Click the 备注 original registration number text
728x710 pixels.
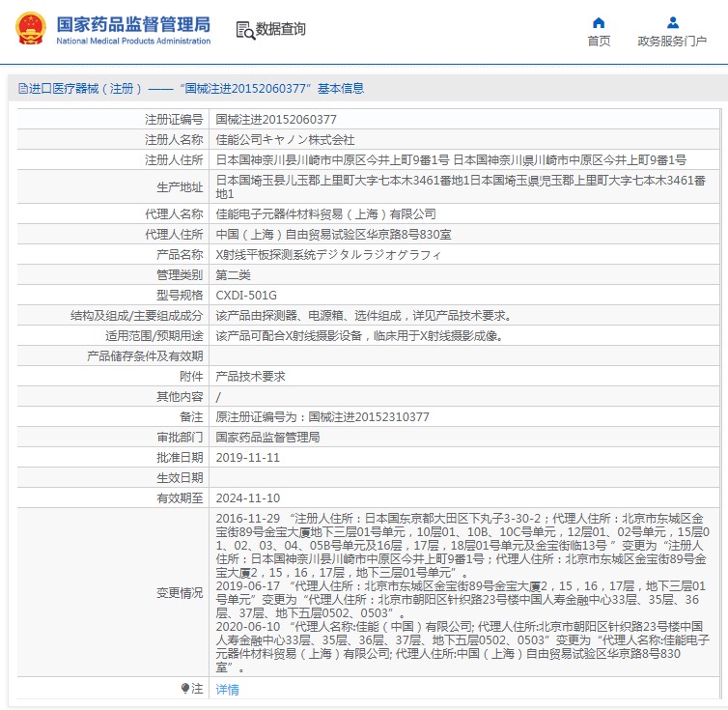322,416
